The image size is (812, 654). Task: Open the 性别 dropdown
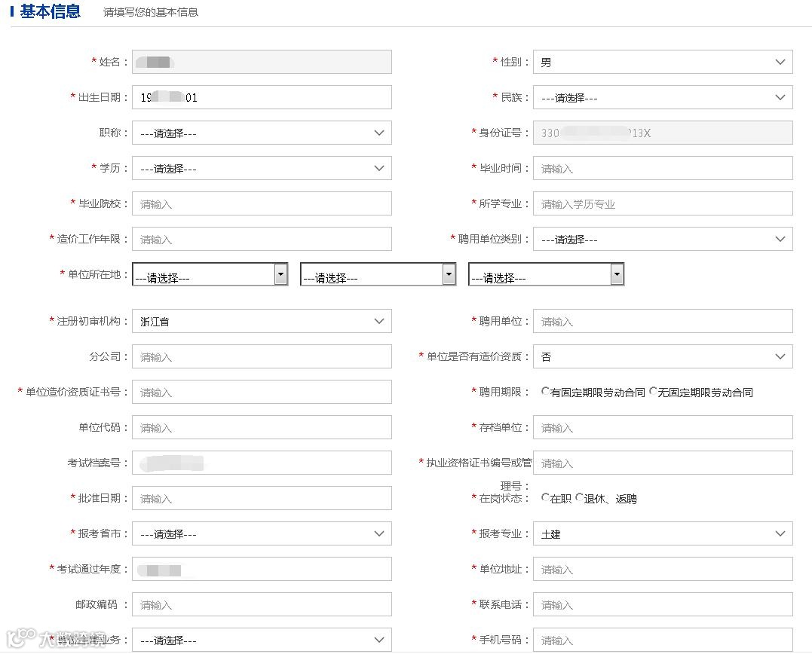tap(663, 62)
